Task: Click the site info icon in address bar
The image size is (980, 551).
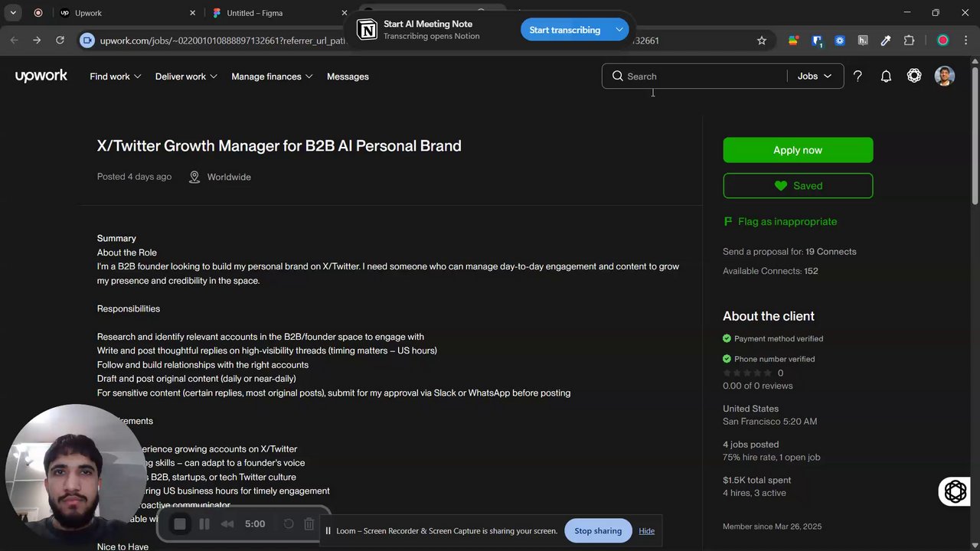Action: pyautogui.click(x=87, y=41)
